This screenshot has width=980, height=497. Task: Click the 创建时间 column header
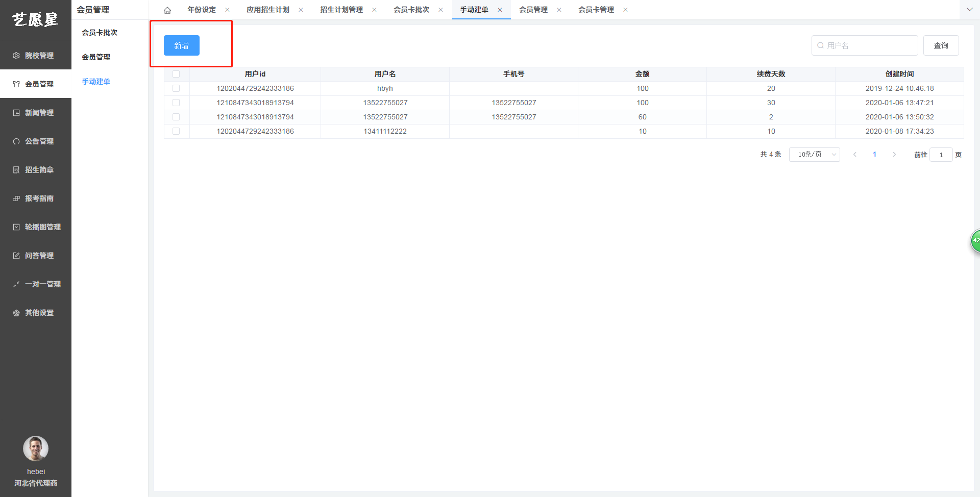point(899,74)
